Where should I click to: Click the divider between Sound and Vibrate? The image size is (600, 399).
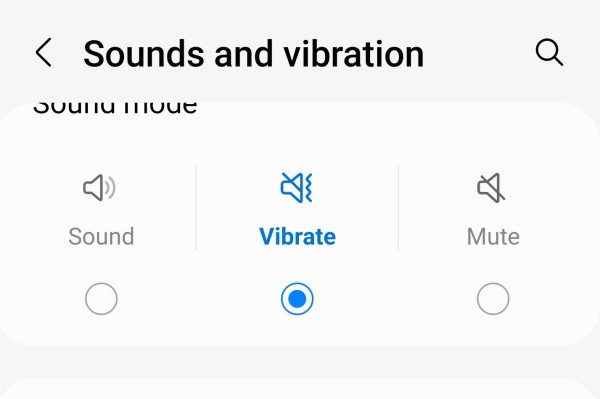(x=196, y=207)
